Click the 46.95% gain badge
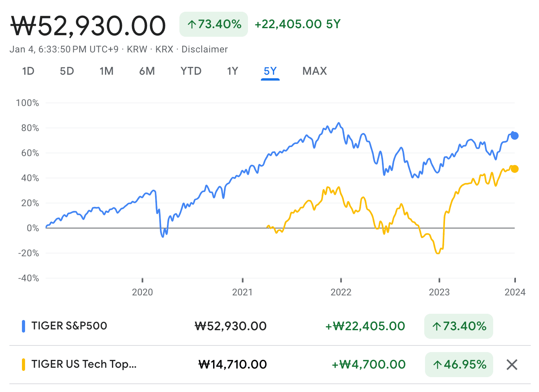The image size is (539, 392). click(459, 365)
